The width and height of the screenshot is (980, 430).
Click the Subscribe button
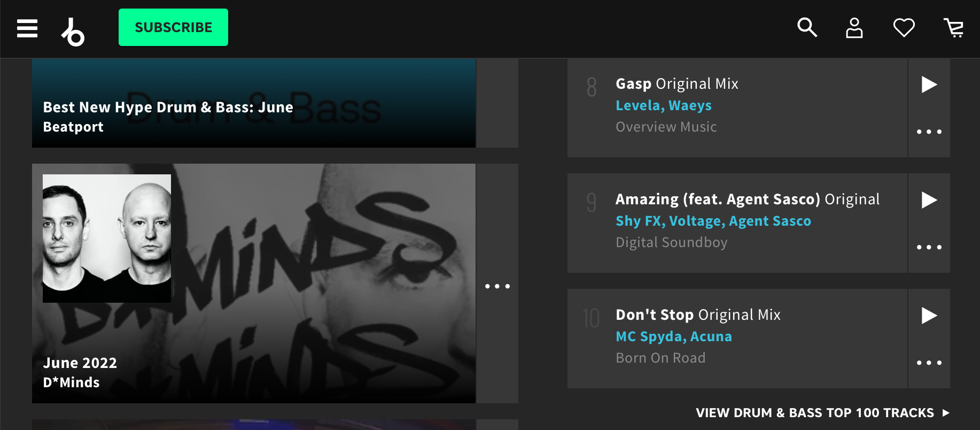click(x=173, y=27)
